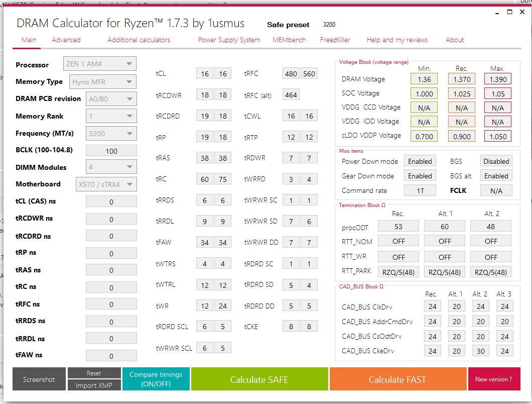The height and width of the screenshot is (404, 532).
Task: Click the DRAM Voltage Rec. 1.370 box
Action: [x=462, y=79]
